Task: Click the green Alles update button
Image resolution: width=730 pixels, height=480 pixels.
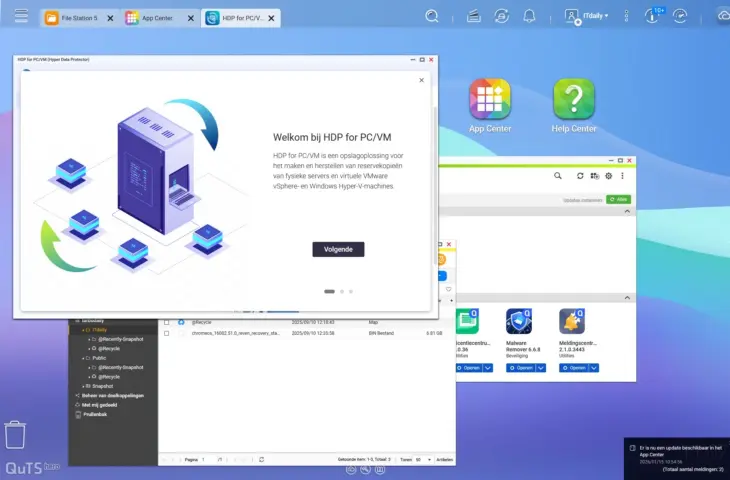Action: click(x=618, y=200)
